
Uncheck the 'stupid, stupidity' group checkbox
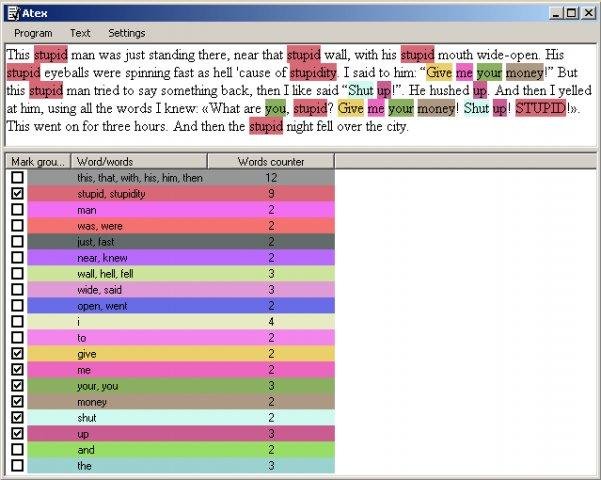pos(17,194)
